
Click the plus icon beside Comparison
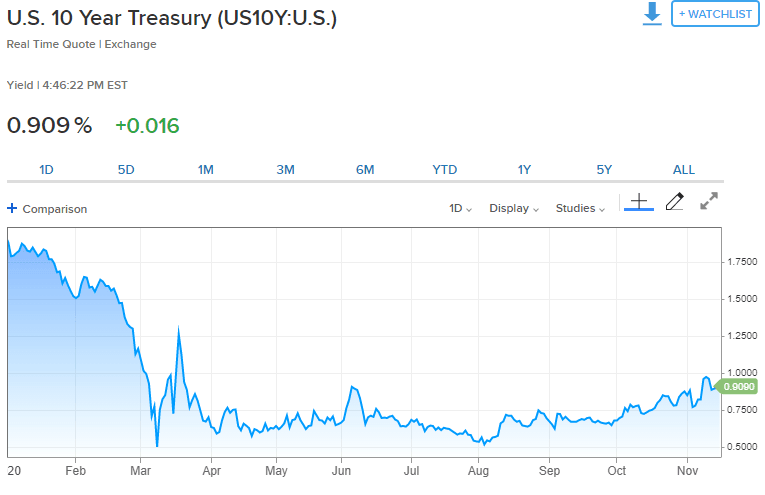point(12,209)
